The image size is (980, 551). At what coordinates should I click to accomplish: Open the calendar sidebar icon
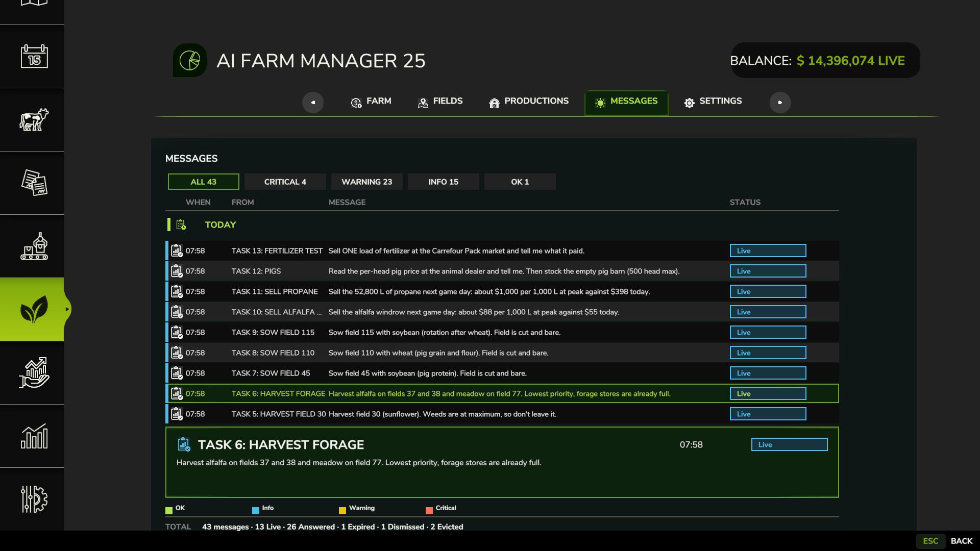coord(34,56)
